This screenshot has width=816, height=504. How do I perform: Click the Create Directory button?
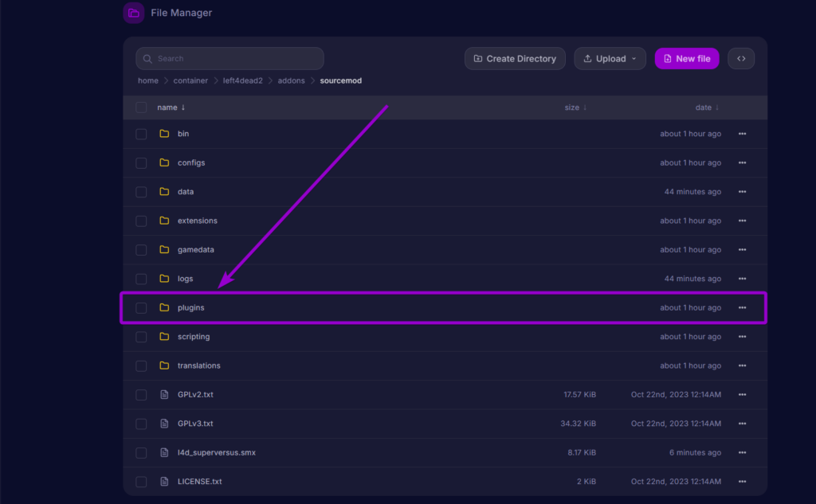515,58
